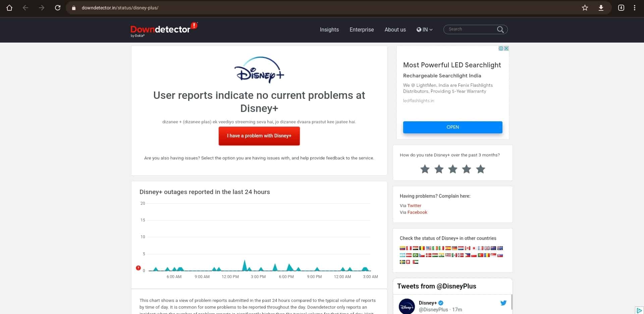Go to the browser home page

point(9,8)
